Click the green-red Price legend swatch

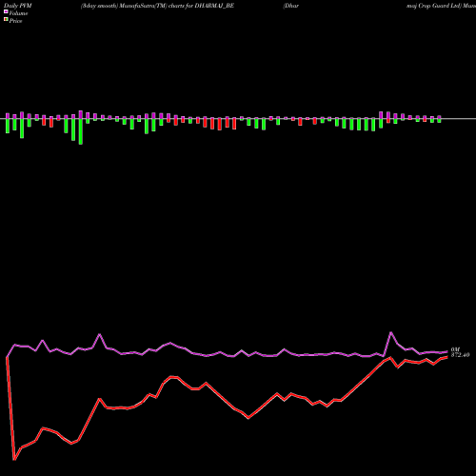coord(6,20)
